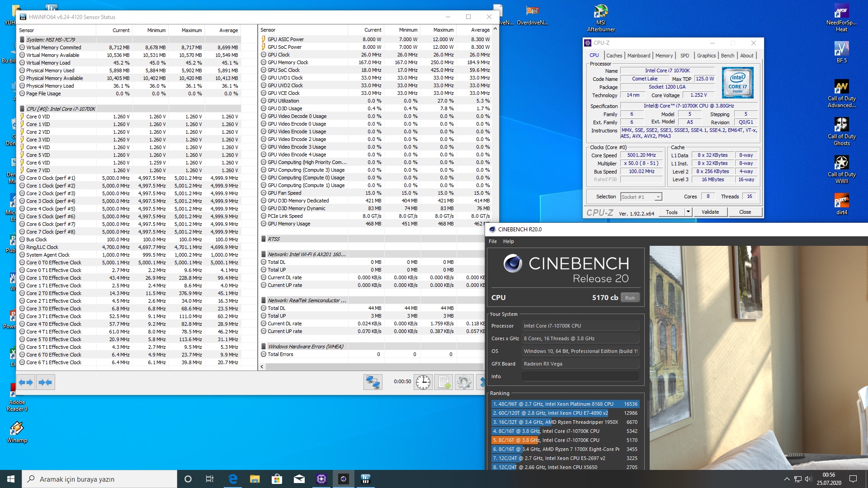Open Mail app from taskbar
The image size is (868, 488).
pos(299,479)
